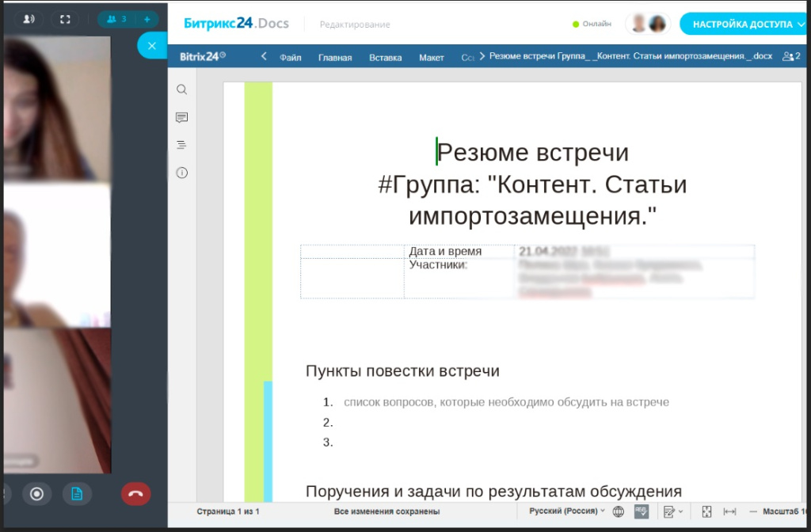This screenshot has width=811, height=532.
Task: Click the document icon in call controls
Action: click(x=77, y=494)
